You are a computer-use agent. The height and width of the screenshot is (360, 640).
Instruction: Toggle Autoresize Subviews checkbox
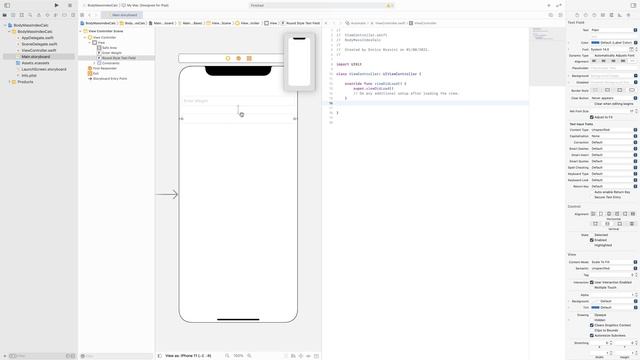(591, 336)
